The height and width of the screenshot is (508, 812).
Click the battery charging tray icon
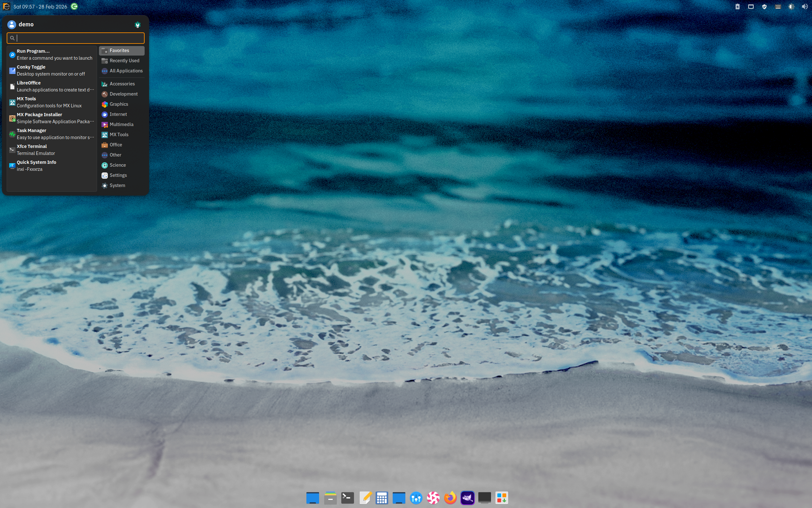737,6
